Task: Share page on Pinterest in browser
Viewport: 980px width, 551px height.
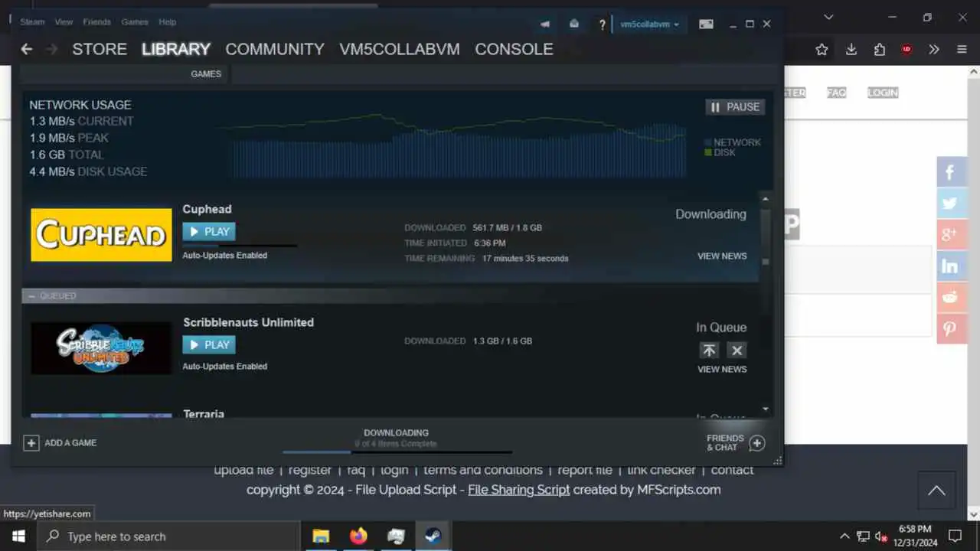Action: coord(950,329)
